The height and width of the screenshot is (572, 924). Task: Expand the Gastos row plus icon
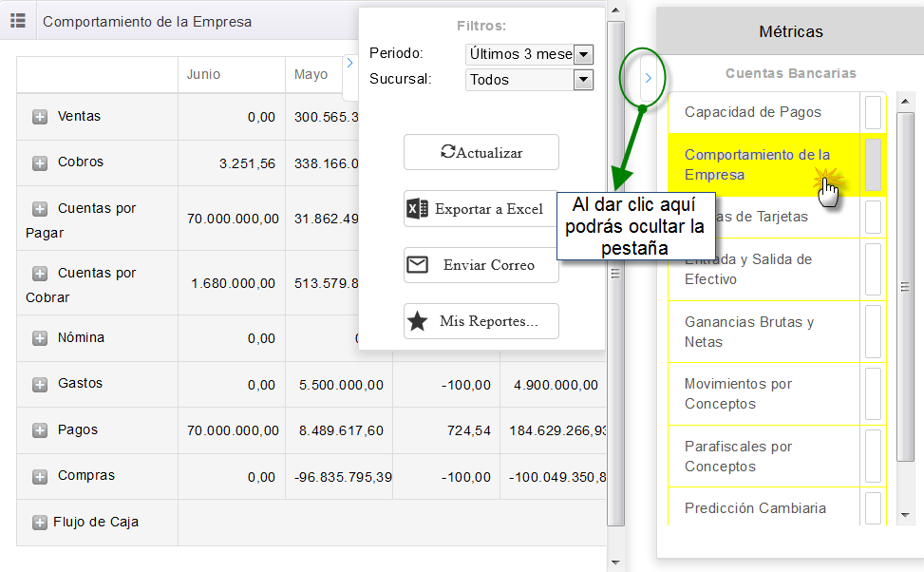click(x=40, y=385)
